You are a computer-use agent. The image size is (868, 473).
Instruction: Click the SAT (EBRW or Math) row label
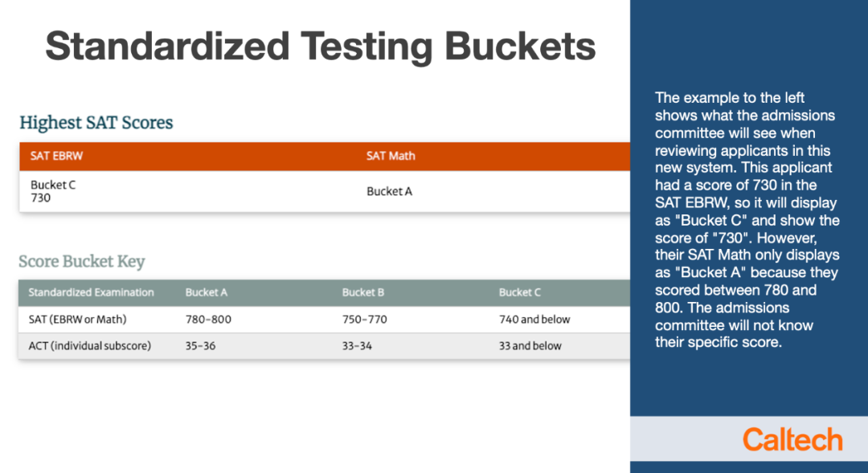pyautogui.click(x=77, y=319)
